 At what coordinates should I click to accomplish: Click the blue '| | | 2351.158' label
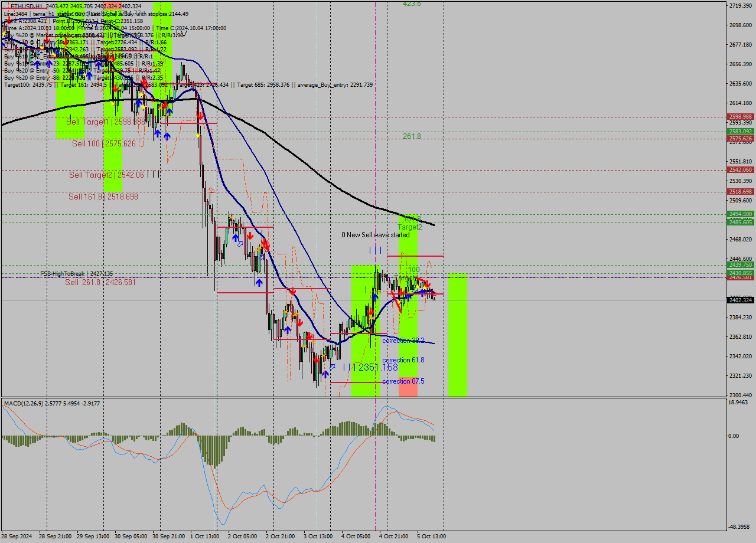(370, 367)
